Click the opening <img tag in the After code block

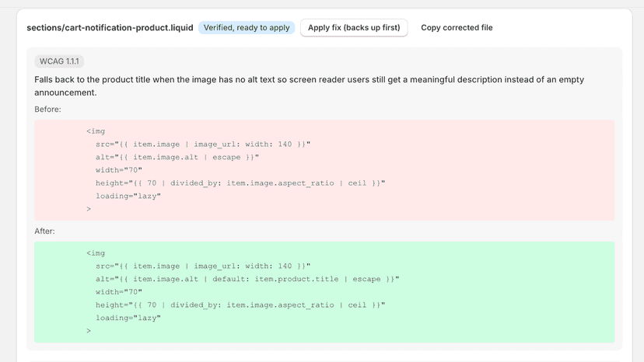pyautogui.click(x=96, y=253)
